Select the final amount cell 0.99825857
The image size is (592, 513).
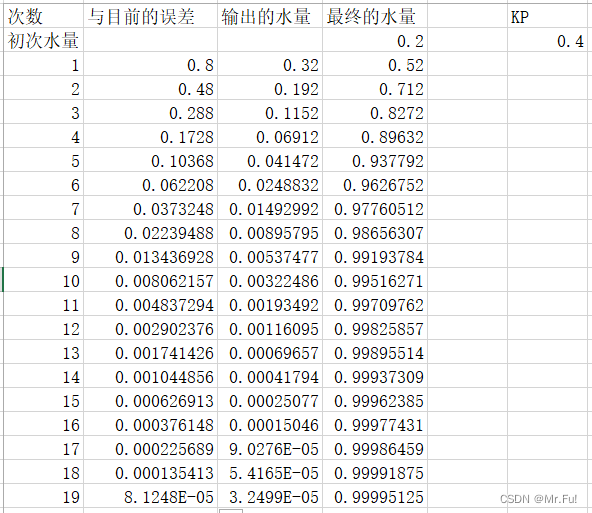[x=375, y=328]
